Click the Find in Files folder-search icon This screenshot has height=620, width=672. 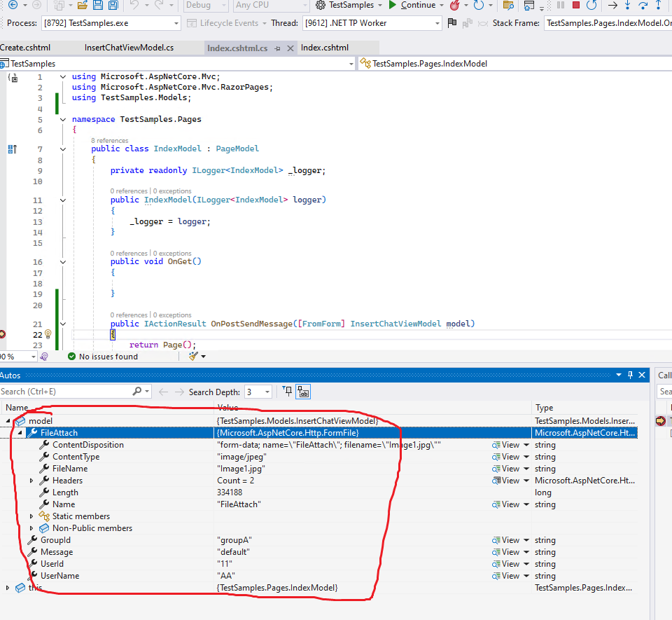pos(508,5)
